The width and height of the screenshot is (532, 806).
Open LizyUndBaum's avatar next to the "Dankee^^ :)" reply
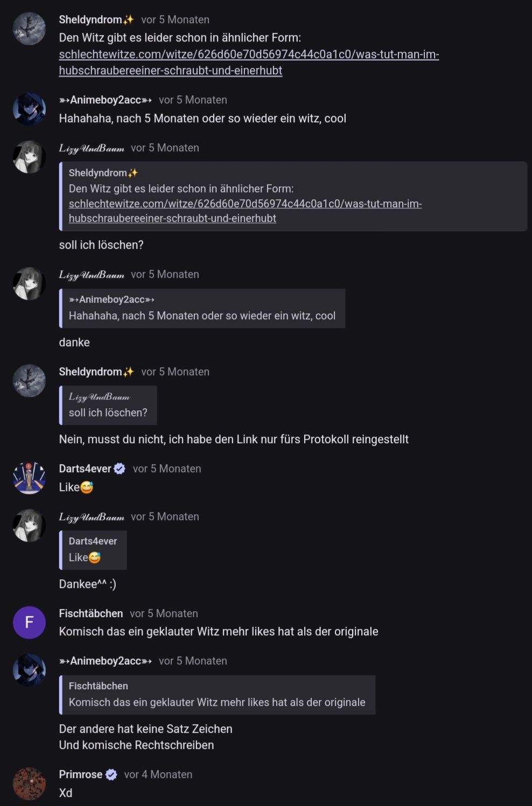tap(29, 525)
